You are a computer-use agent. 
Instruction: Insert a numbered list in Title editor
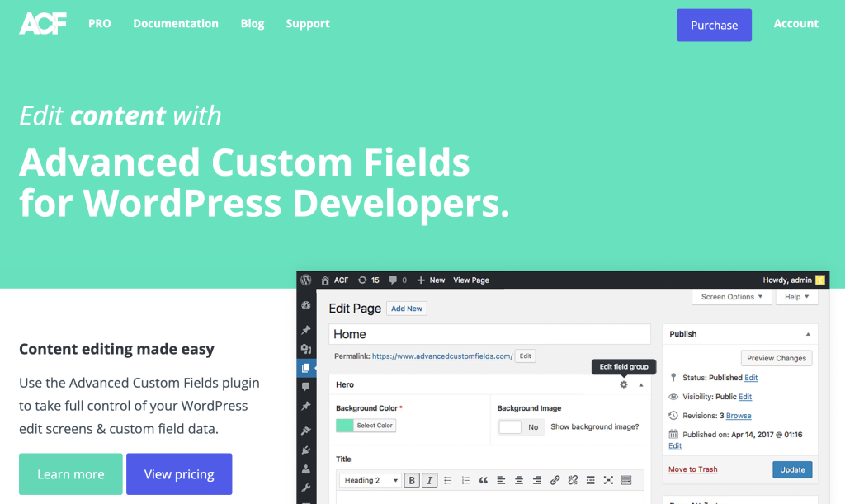point(465,480)
